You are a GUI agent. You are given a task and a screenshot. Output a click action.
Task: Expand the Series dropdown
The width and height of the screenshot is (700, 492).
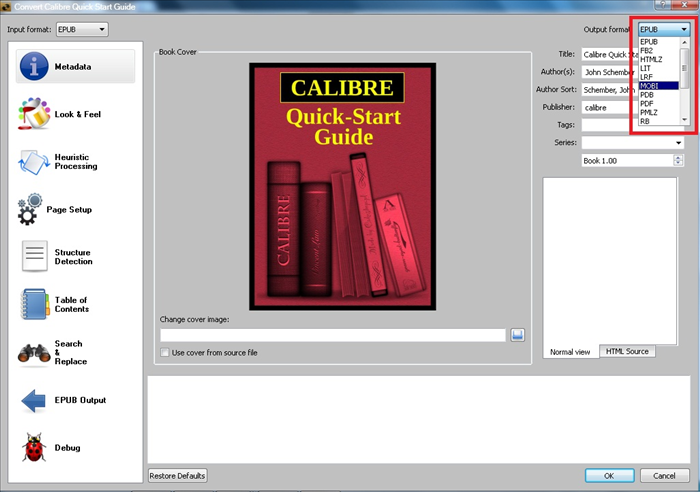click(x=678, y=143)
